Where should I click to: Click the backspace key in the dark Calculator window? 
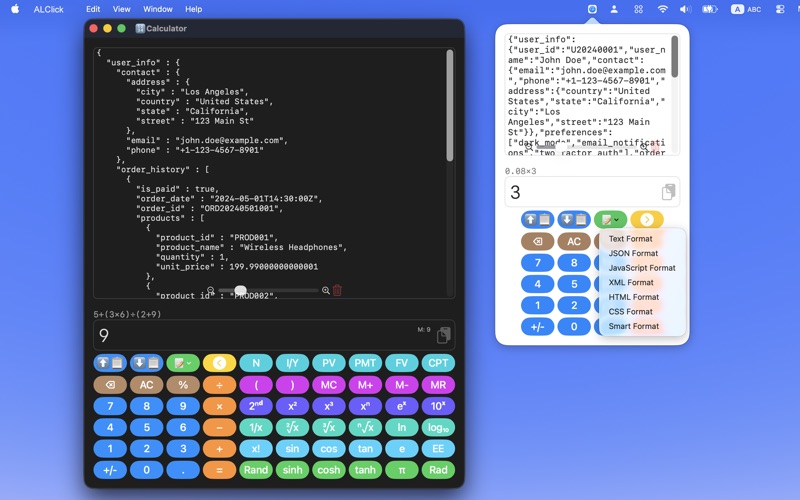pyautogui.click(x=110, y=385)
